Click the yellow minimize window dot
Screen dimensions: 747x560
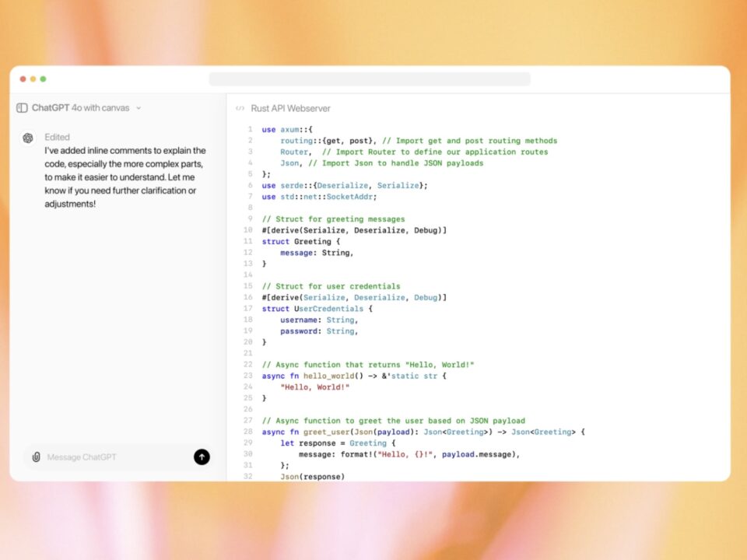pyautogui.click(x=33, y=79)
